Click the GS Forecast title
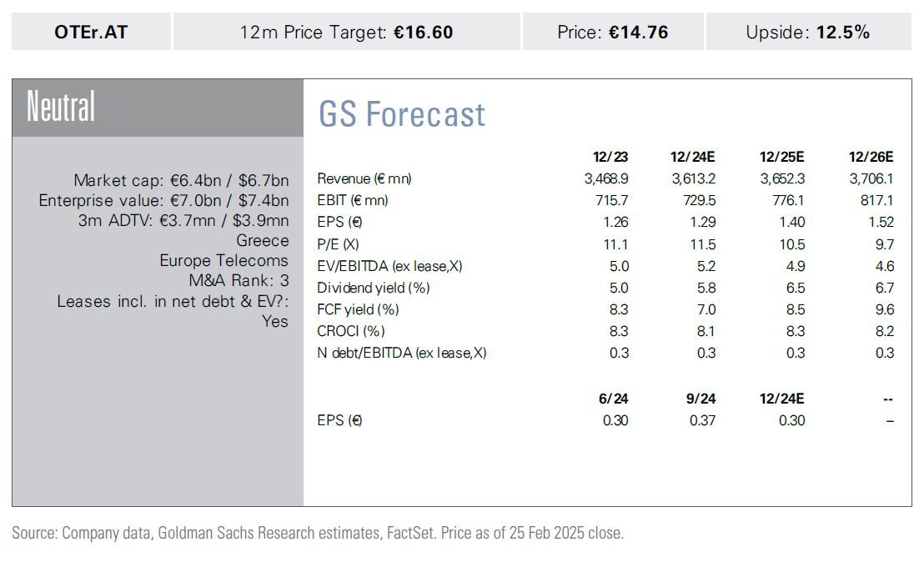 pyautogui.click(x=401, y=115)
